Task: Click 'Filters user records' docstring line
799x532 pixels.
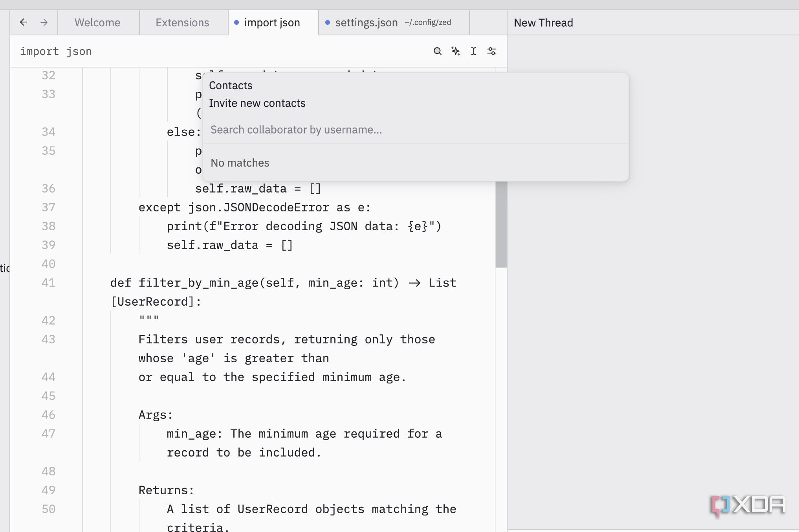Action: [287, 339]
